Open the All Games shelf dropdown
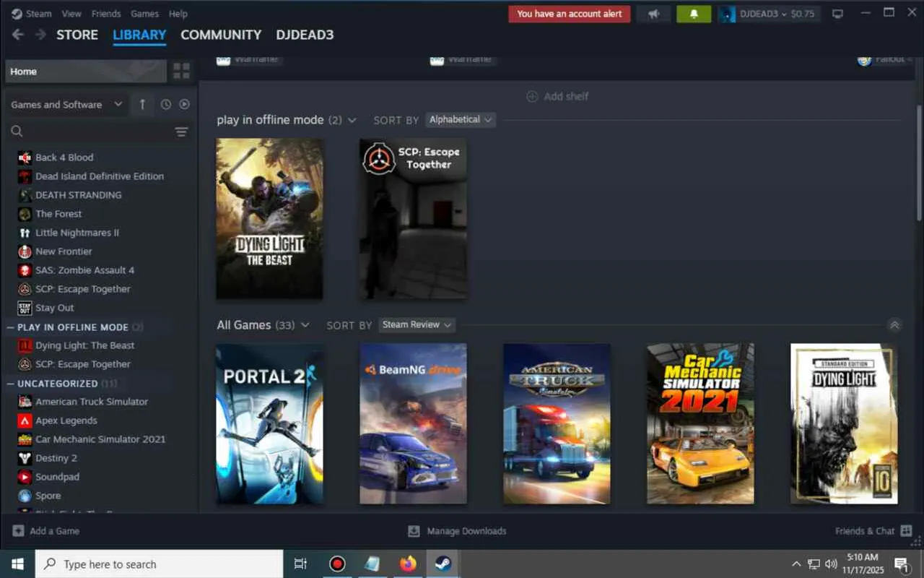 [x=305, y=325]
